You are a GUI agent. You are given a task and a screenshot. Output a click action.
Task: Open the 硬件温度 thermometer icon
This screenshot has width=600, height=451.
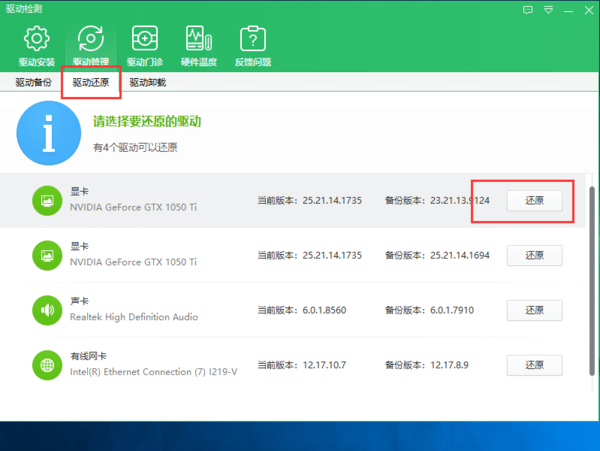point(197,40)
